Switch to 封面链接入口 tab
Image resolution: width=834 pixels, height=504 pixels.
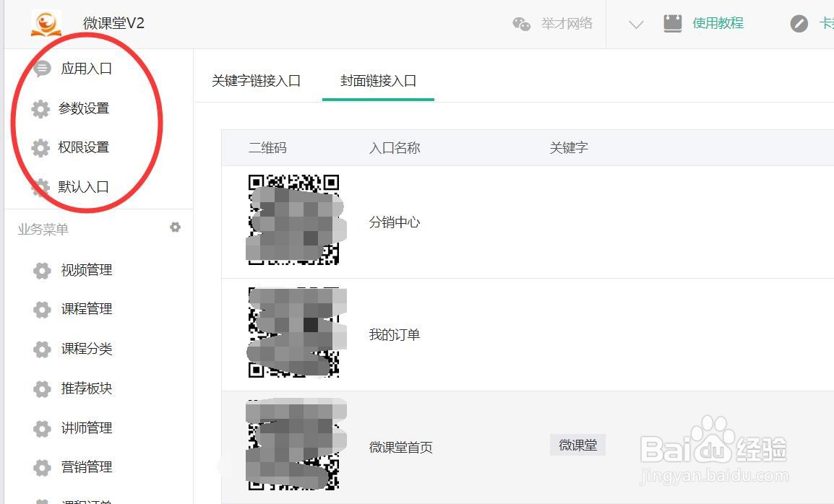pyautogui.click(x=378, y=81)
